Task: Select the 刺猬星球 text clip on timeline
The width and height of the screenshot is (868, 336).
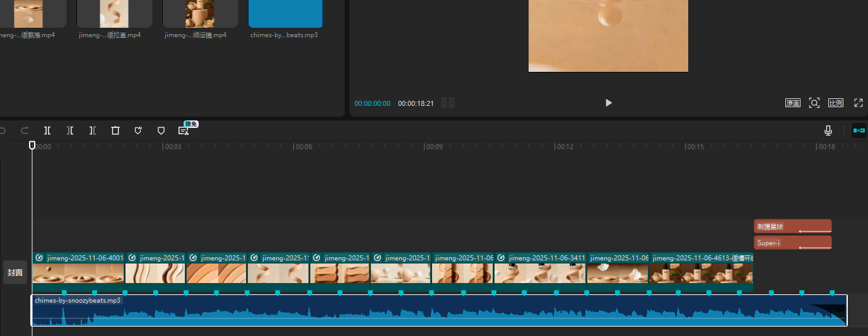Action: click(x=792, y=226)
